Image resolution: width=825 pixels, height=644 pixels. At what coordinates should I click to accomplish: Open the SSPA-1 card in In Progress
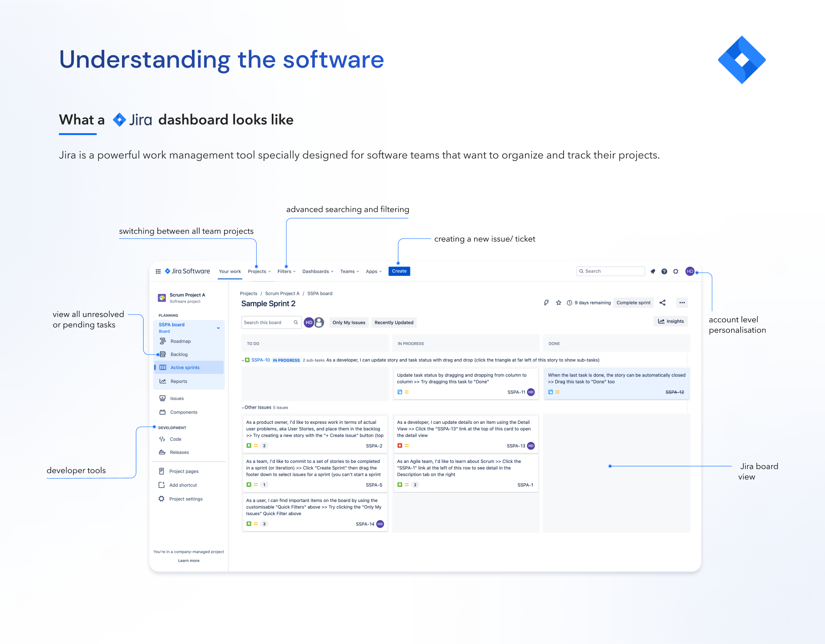point(465,473)
